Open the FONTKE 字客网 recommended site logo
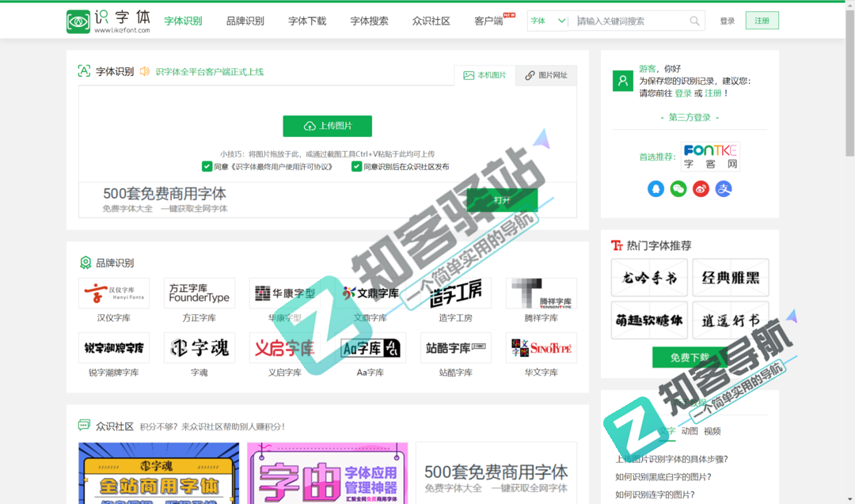855x504 pixels. (x=712, y=156)
